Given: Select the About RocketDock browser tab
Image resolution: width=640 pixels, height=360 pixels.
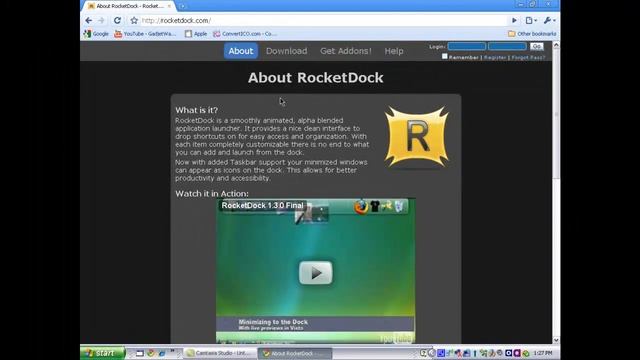Looking at the screenshot, I should pyautogui.click(x=129, y=6).
